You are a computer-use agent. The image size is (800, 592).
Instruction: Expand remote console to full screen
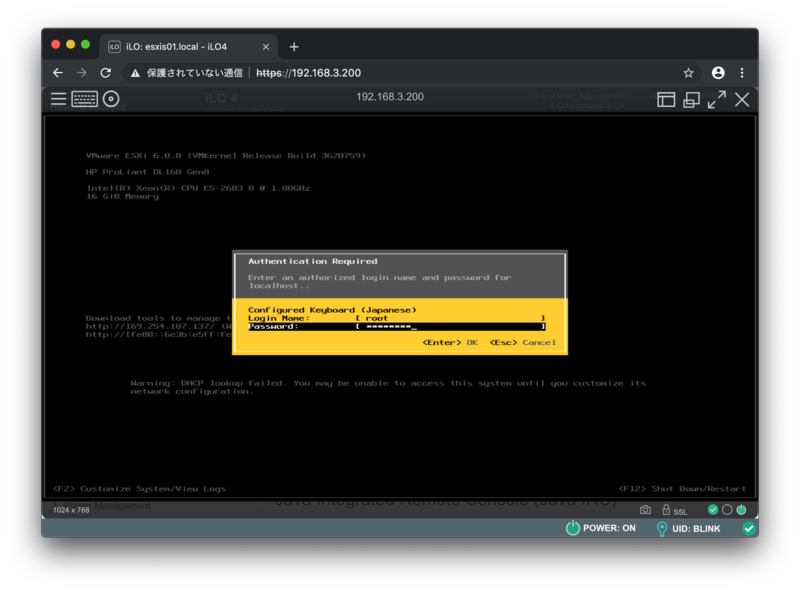(716, 100)
